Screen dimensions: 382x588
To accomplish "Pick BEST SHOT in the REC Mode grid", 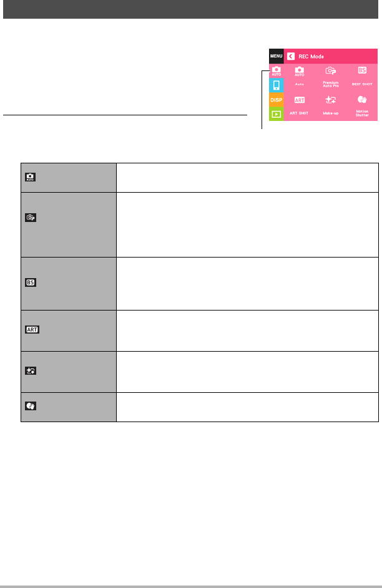I will coord(361,75).
